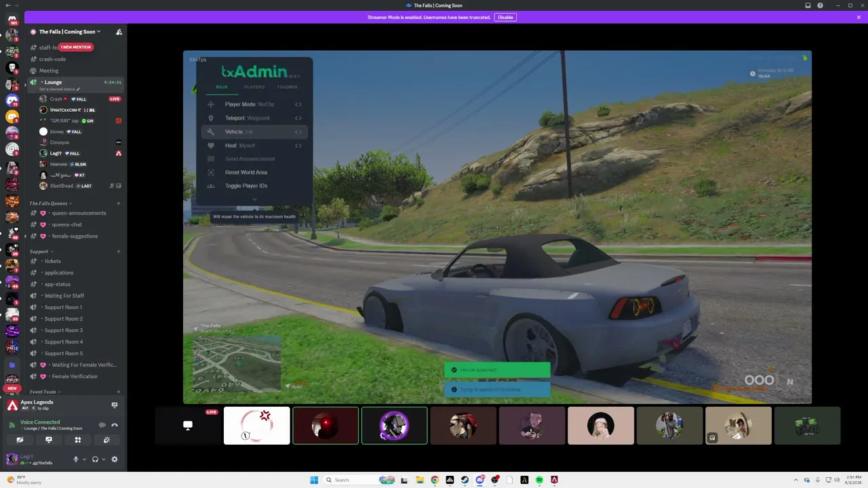The height and width of the screenshot is (488, 868).
Task: Select Player Mode NoClip option
Action: click(256, 104)
